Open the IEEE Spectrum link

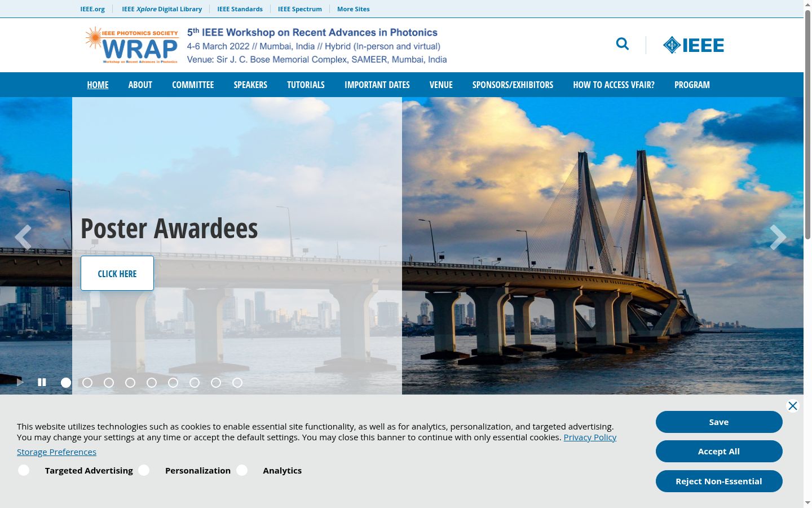coord(300,9)
